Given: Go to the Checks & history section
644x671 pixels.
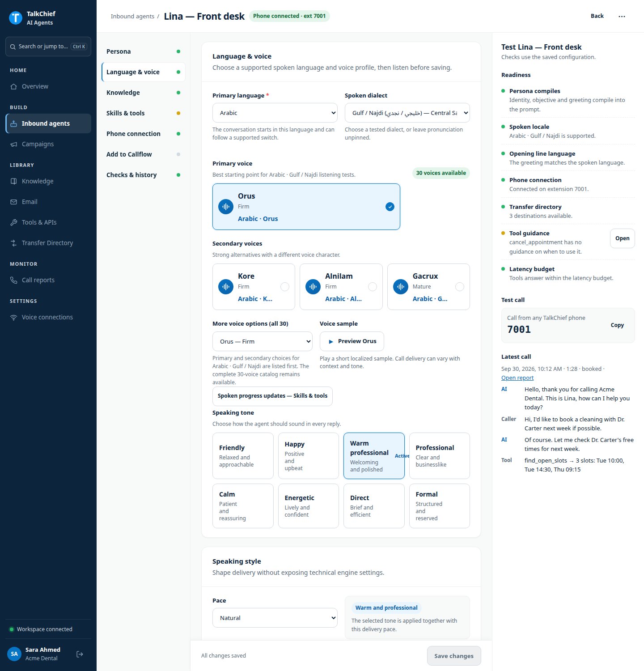Looking at the screenshot, I should pos(144,175).
